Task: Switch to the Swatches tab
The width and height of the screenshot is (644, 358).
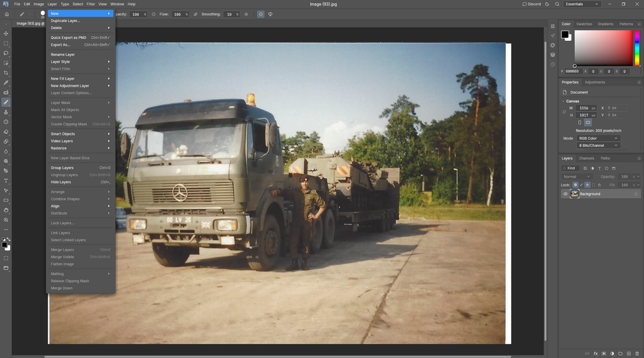Action: point(584,24)
